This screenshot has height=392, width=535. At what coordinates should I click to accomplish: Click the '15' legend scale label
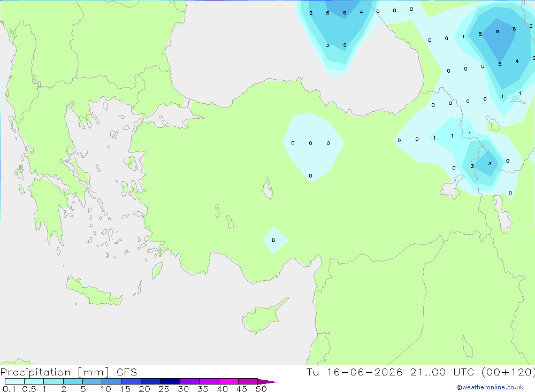pos(125,389)
